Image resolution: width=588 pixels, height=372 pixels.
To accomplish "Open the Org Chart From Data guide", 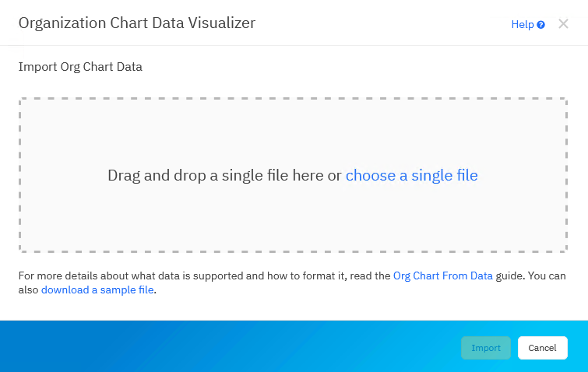I will pyautogui.click(x=442, y=276).
